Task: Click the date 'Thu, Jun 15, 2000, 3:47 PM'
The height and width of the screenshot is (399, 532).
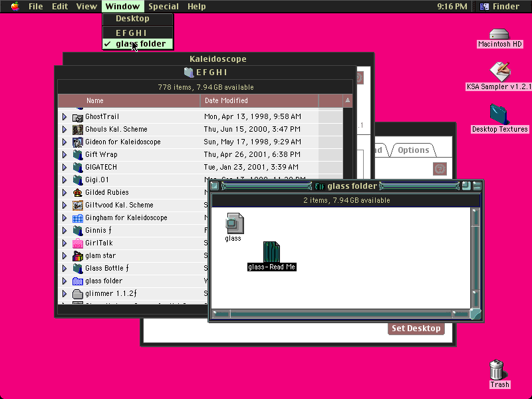Action: [252, 129]
